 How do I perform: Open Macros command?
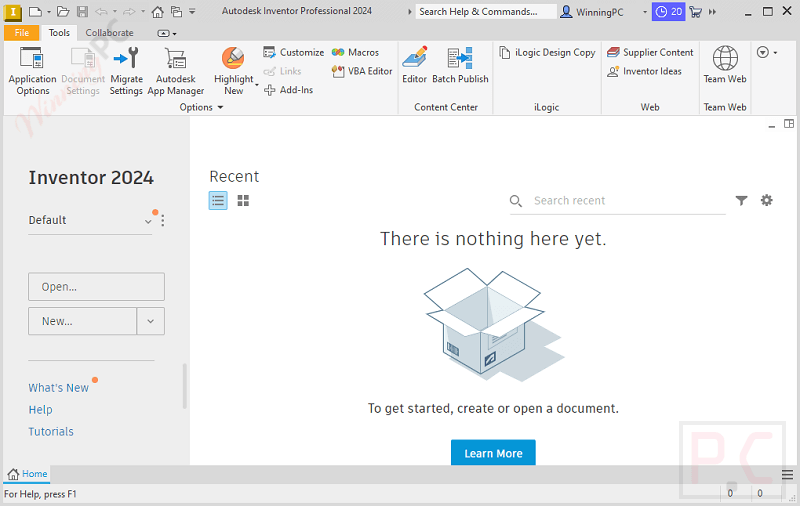tap(355, 52)
